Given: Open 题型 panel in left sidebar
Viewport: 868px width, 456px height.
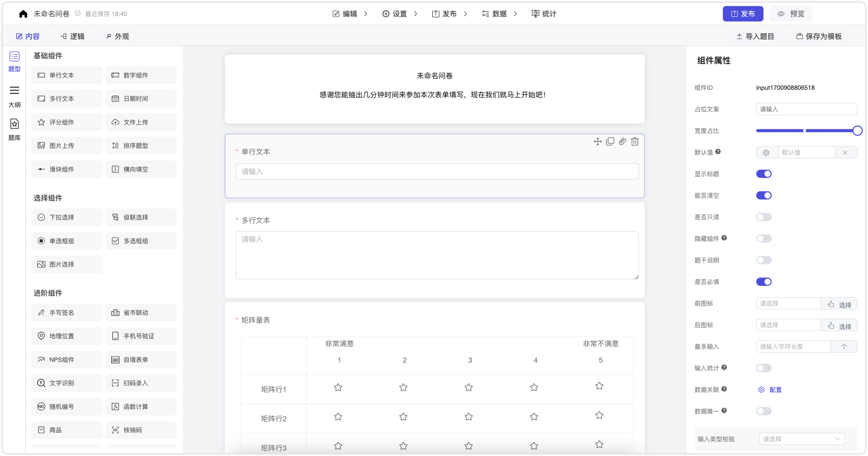Looking at the screenshot, I should [14, 61].
